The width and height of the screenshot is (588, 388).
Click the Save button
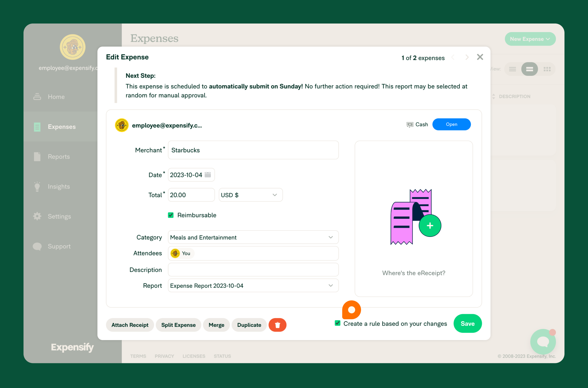pos(467,323)
